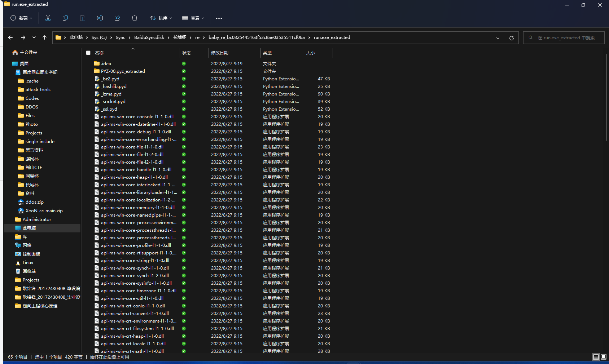
Task: Go forward with the right arrow
Action: 23,37
